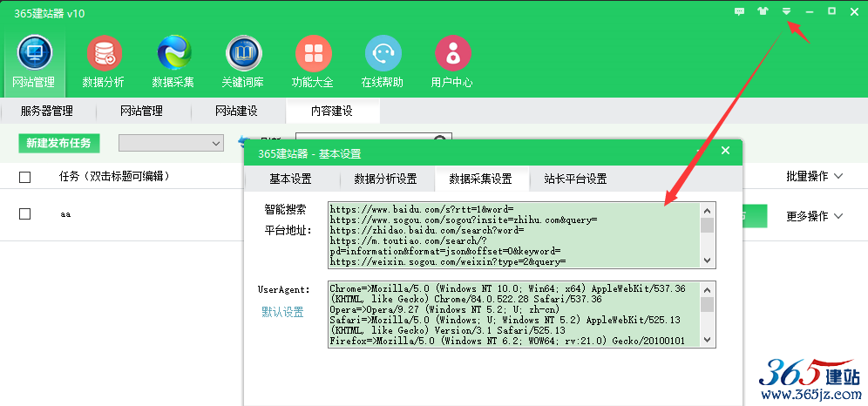Click the 任务（双击标题可编辑） column header
The width and height of the screenshot is (868, 406).
pos(114,177)
